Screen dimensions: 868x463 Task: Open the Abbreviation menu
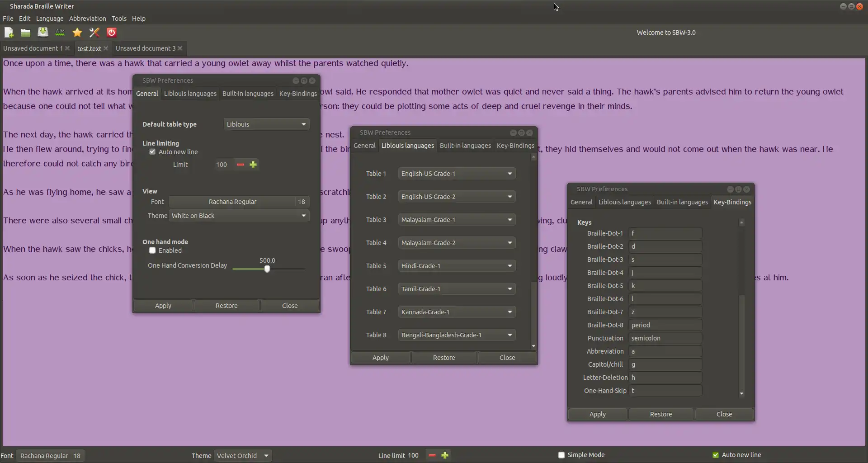87,19
